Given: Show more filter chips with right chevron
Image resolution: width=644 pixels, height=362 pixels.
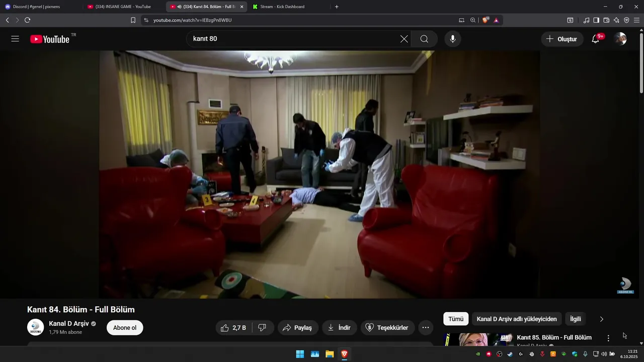Looking at the screenshot, I should point(601,319).
